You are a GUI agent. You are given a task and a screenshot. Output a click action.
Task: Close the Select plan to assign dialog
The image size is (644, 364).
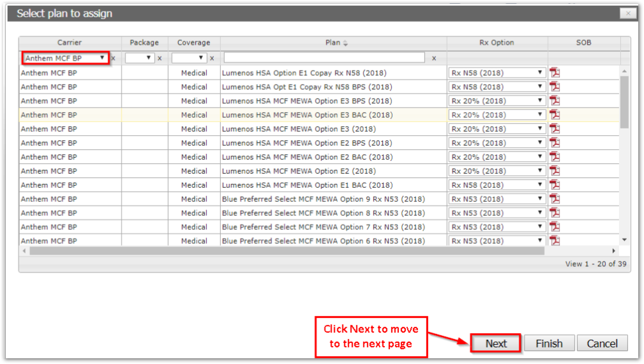[x=628, y=13]
